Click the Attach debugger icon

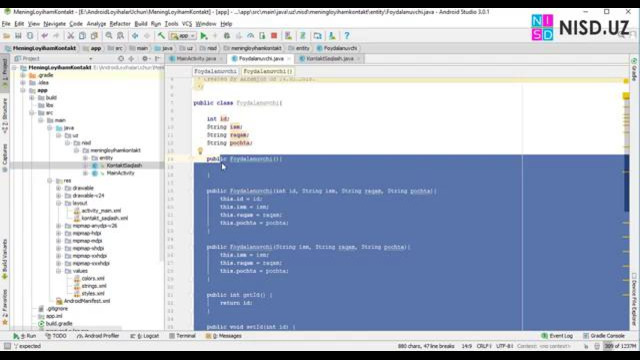262,36
